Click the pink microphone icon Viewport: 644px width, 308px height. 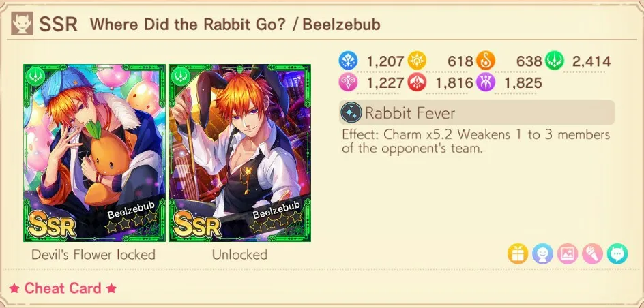point(592,253)
